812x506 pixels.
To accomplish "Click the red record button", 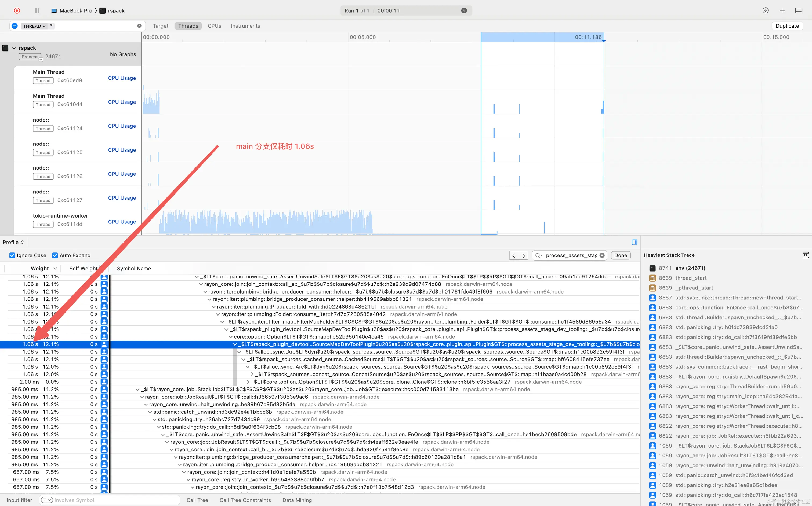I will pyautogui.click(x=17, y=10).
